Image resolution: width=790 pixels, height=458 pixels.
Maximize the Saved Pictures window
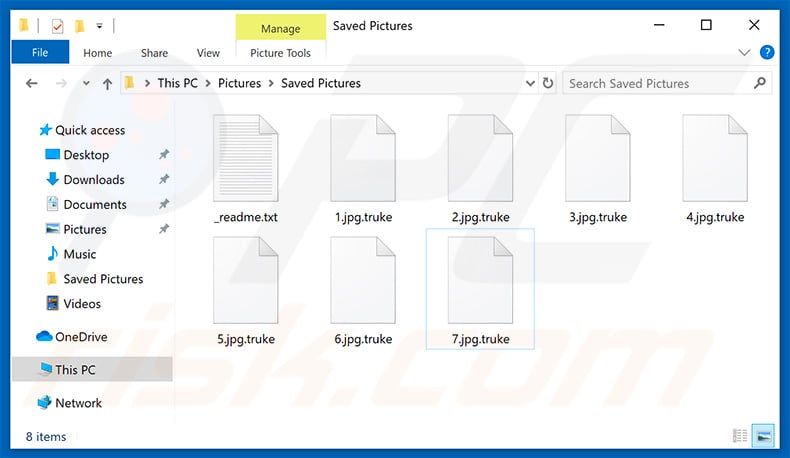point(706,25)
